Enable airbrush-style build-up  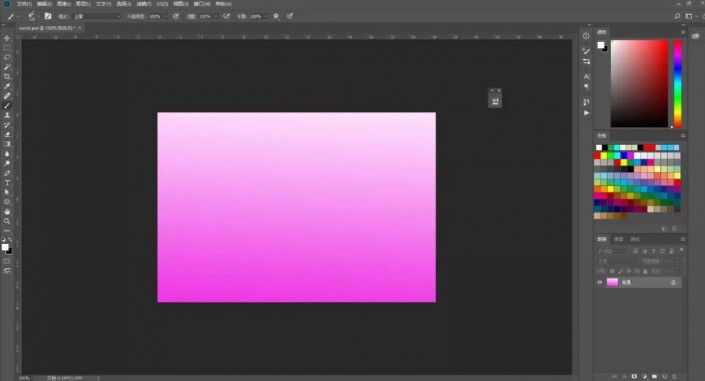226,16
